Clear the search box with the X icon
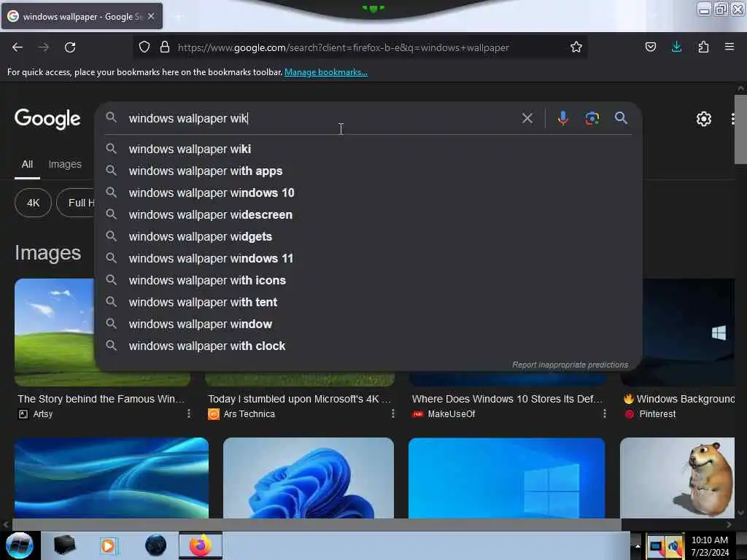The width and height of the screenshot is (747, 560). pos(527,118)
